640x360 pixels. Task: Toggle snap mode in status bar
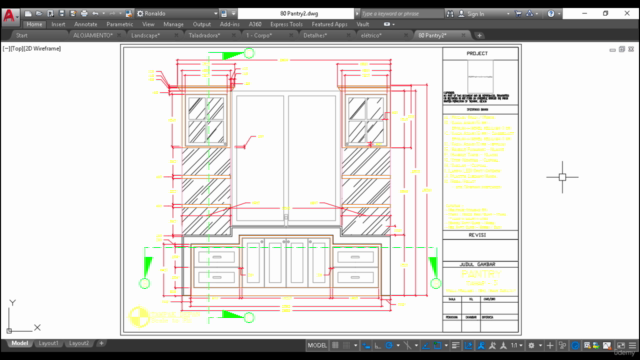point(347,345)
